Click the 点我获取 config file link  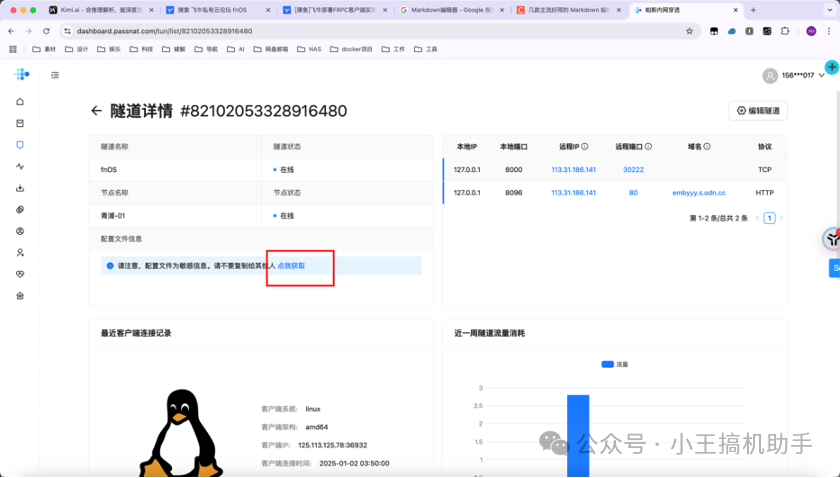coord(291,266)
